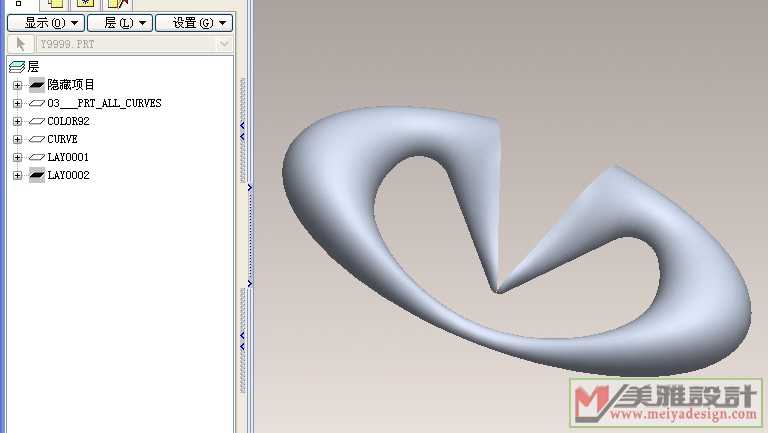Viewport: 768px width, 433px height.
Task: Click the stacked layers icon at tree root
Action: [17, 67]
